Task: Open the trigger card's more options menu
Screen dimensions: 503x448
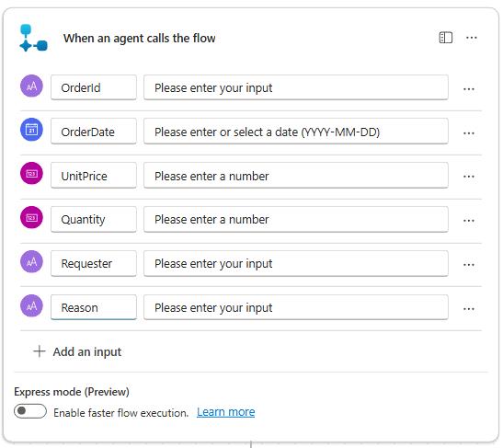Action: click(x=471, y=38)
